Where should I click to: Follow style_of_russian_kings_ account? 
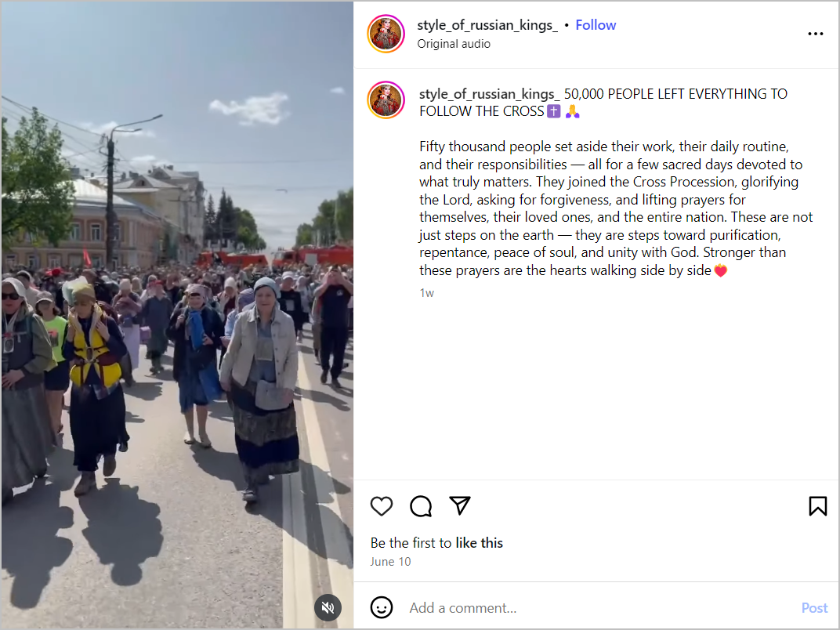point(596,25)
